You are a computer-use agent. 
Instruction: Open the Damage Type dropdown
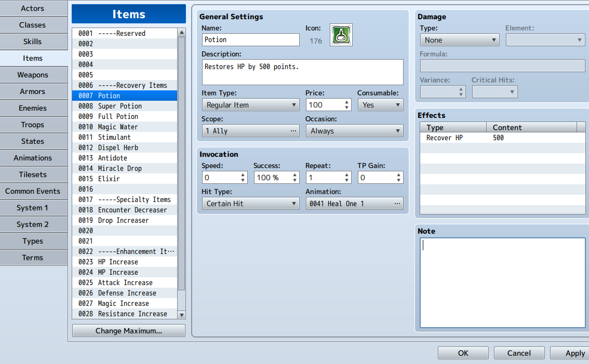pyautogui.click(x=459, y=39)
